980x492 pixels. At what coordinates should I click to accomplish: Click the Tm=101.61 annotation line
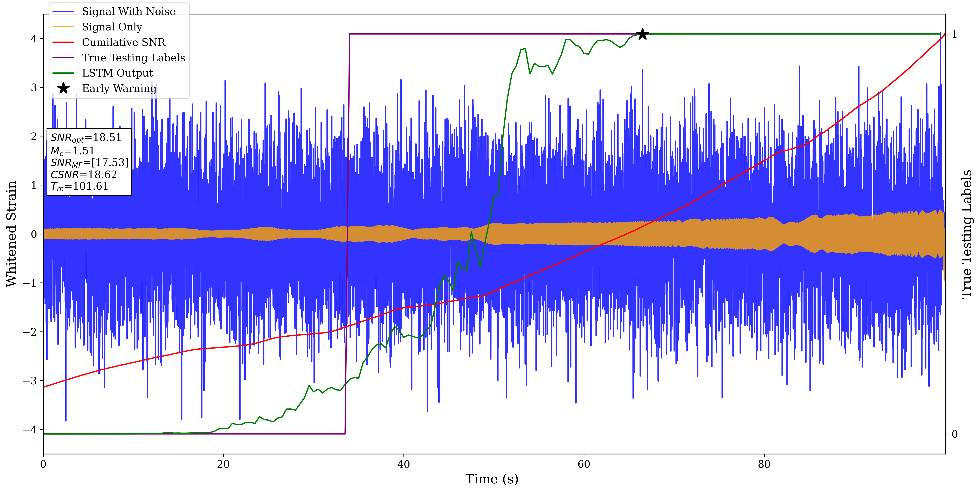click(80, 187)
